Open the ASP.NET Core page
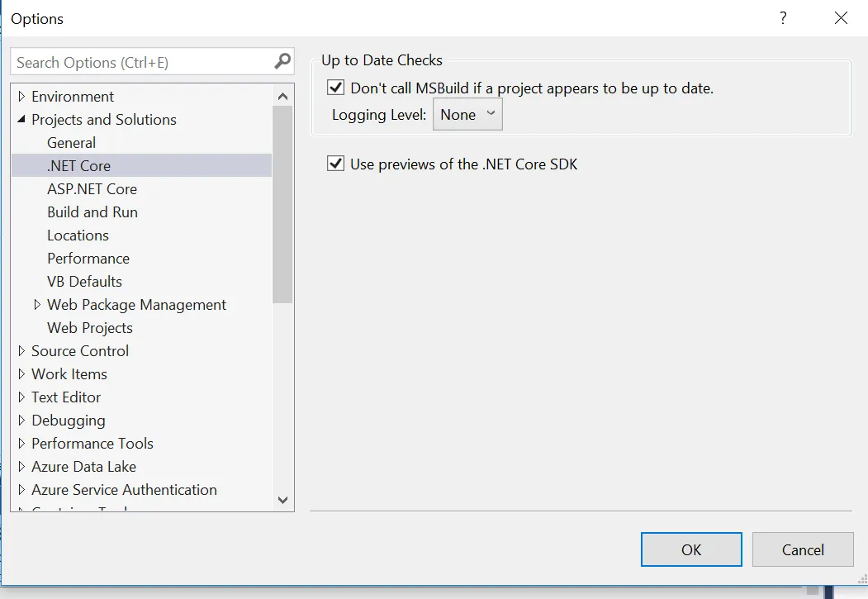 92,188
